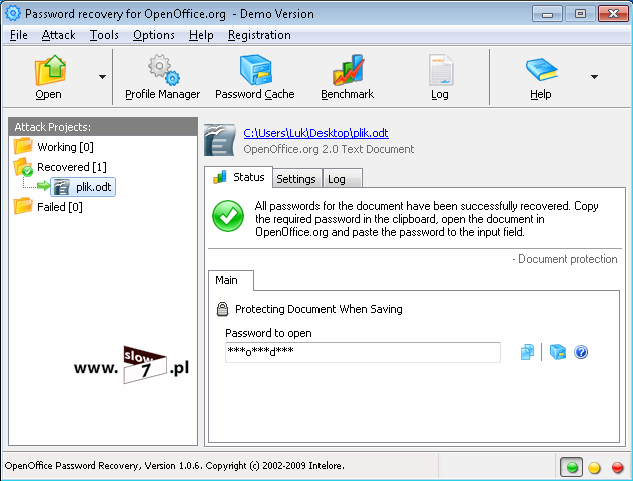Switch to the Log tab
Image resolution: width=633 pixels, height=481 pixels.
[342, 179]
